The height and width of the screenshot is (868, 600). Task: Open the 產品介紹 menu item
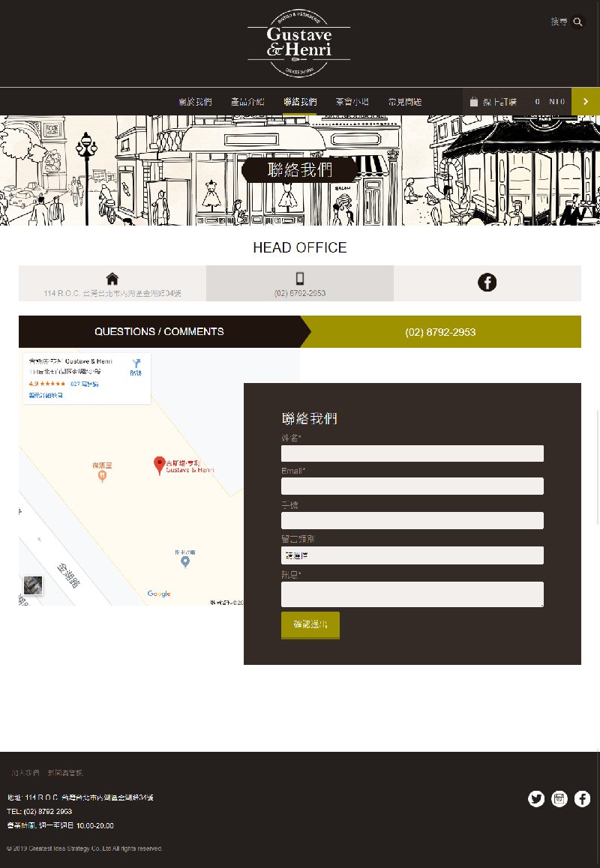[x=247, y=102]
